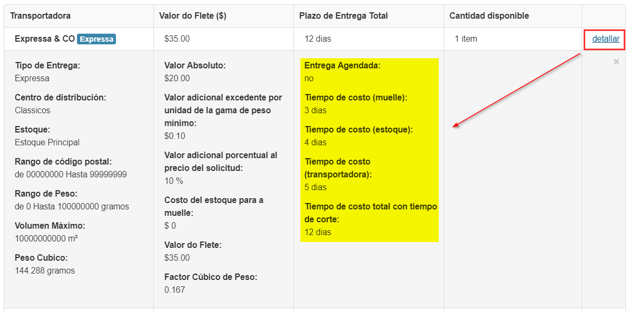Viewport: 644px width, 312px height.
Task: Click the highlighted Entrega Agendada label
Action: point(343,66)
